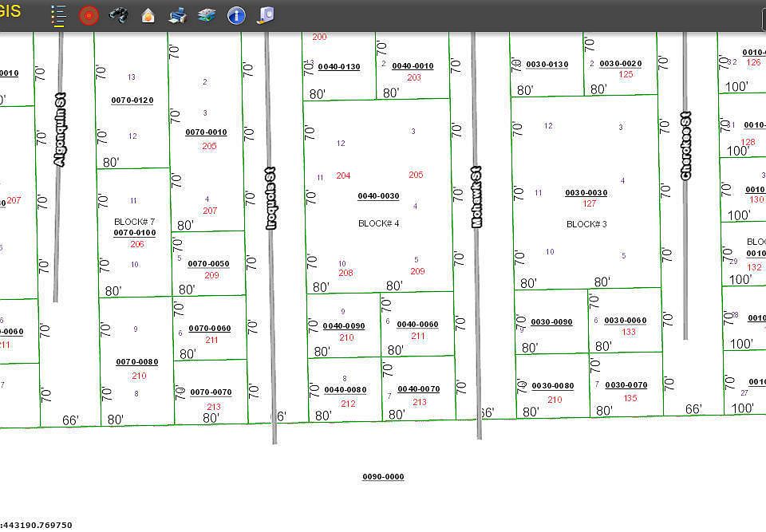Click parcel ID 0040-0090
This screenshot has height=532, width=766.
pyautogui.click(x=344, y=326)
